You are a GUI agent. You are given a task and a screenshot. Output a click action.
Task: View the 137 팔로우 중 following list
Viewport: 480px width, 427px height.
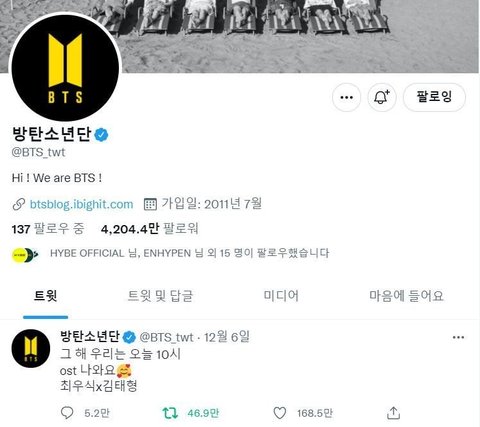click(48, 229)
